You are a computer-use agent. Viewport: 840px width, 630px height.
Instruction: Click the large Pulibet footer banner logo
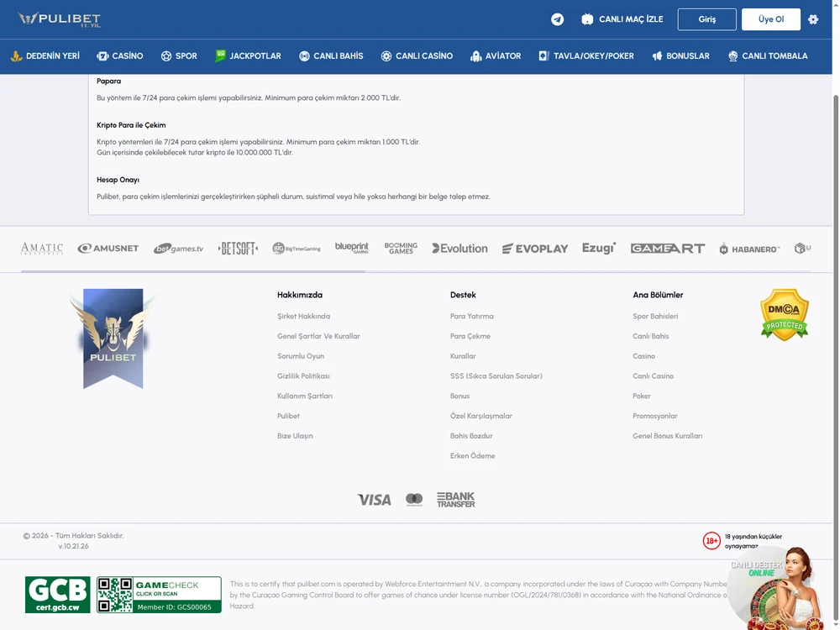tap(113, 339)
